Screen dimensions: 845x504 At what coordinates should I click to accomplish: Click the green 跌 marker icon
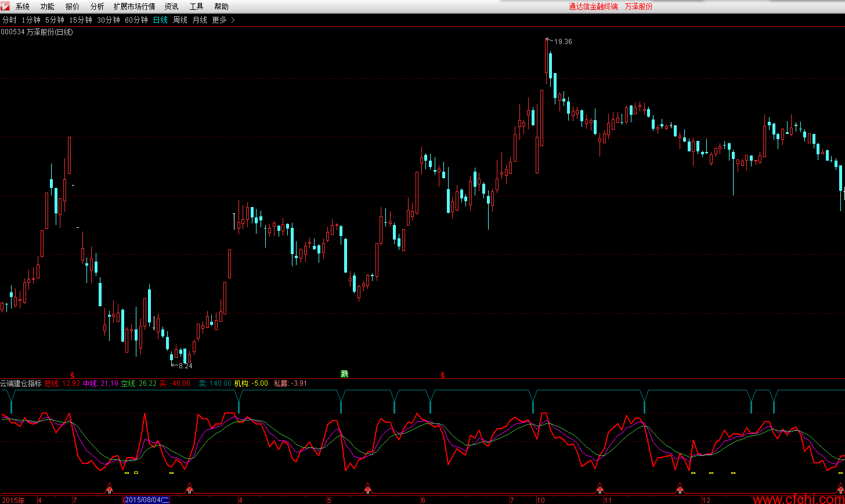tap(345, 374)
